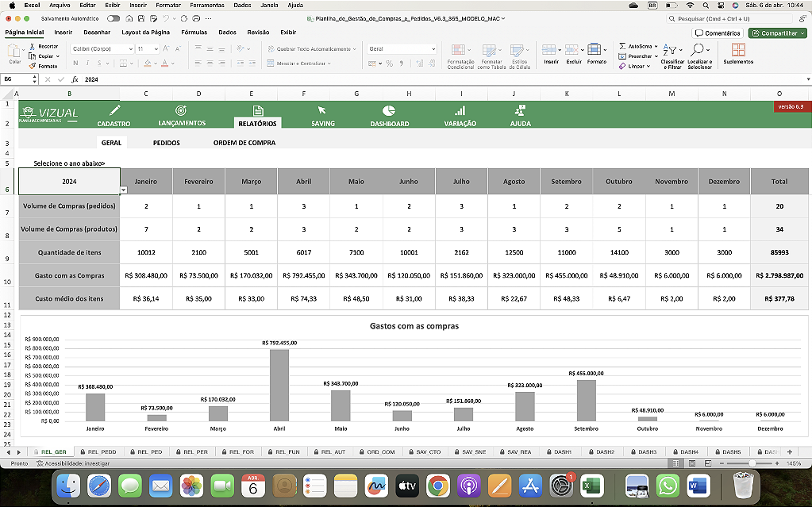Open the Geral number format dropdown
The image size is (812, 507).
433,48
